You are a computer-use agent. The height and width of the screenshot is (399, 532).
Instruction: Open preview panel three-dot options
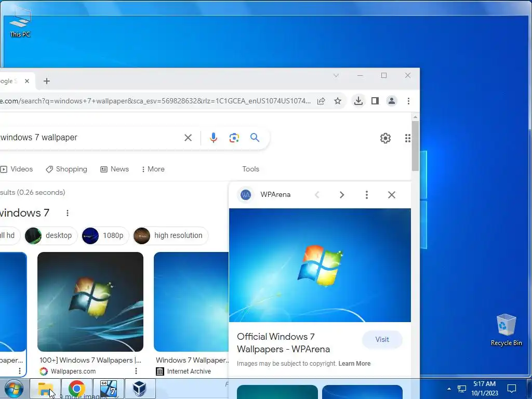366,195
